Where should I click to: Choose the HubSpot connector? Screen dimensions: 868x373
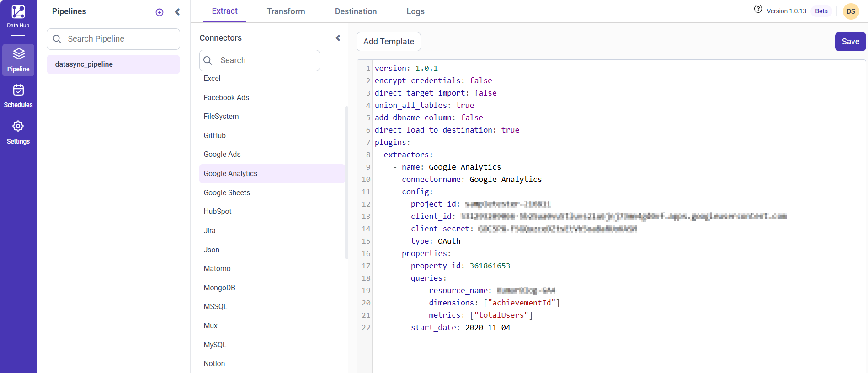pos(218,212)
